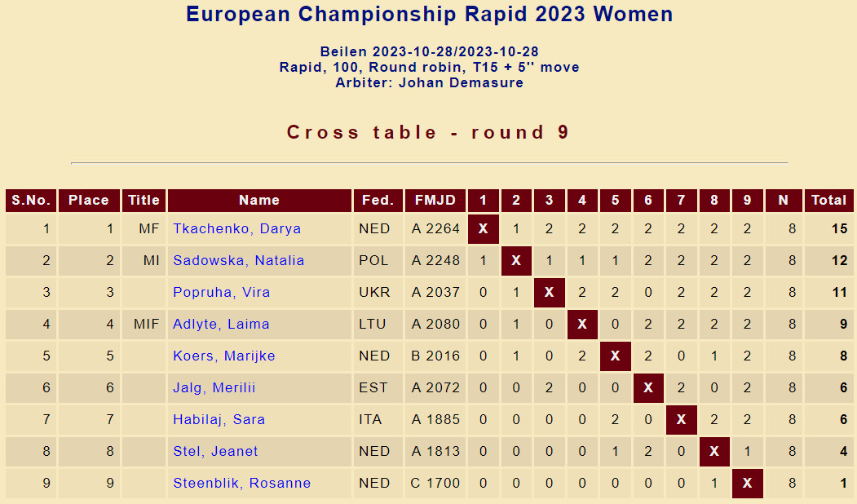Click the S.No. column header

point(31,201)
